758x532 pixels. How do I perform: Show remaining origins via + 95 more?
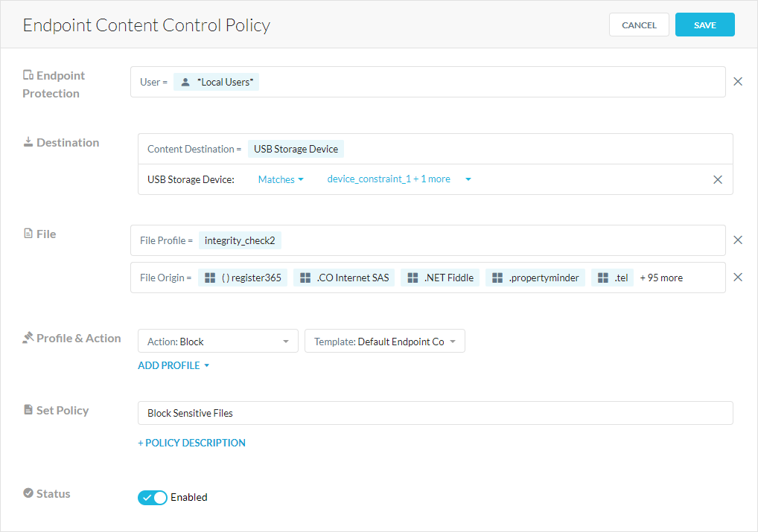660,277
